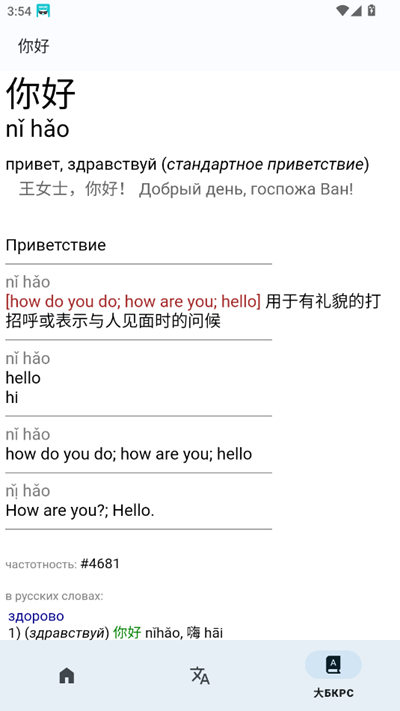Tap the Приветствие section heading

(56, 245)
